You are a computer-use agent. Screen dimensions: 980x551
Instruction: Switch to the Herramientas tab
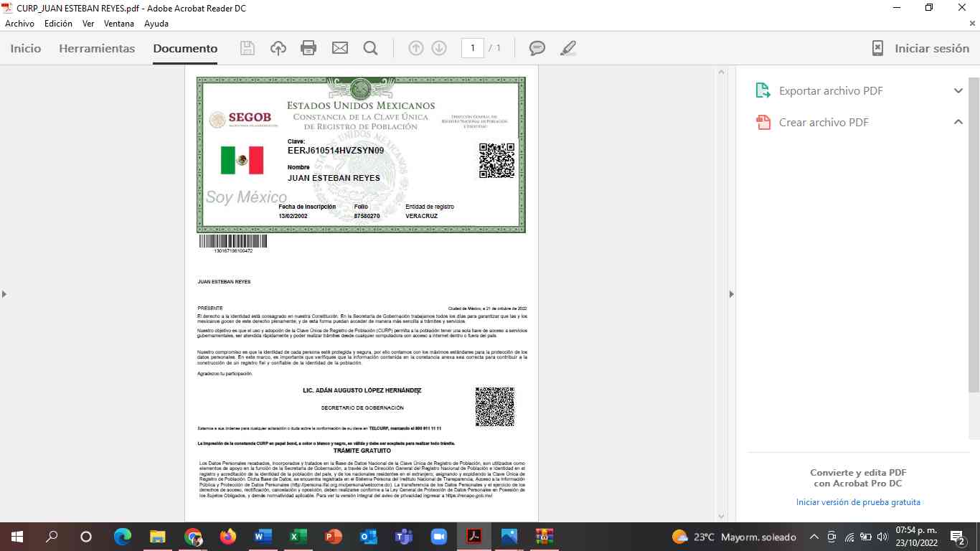pyautogui.click(x=97, y=49)
